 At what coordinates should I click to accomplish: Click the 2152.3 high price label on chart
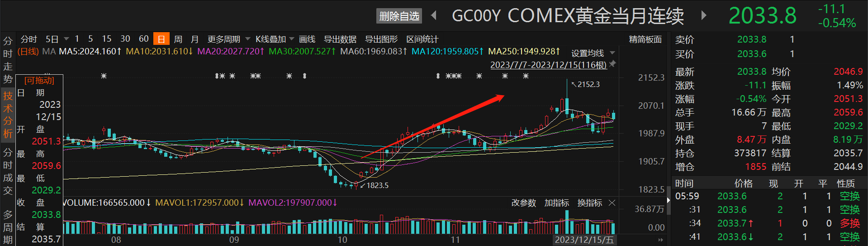tap(588, 84)
